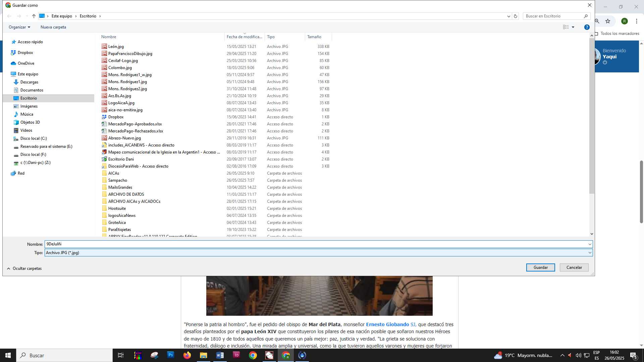Select OneDrive in the sidebar
Screen dimensions: 644x362
pyautogui.click(x=26, y=63)
